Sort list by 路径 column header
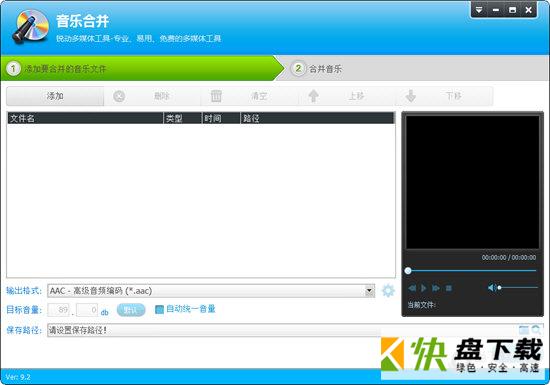 point(317,119)
